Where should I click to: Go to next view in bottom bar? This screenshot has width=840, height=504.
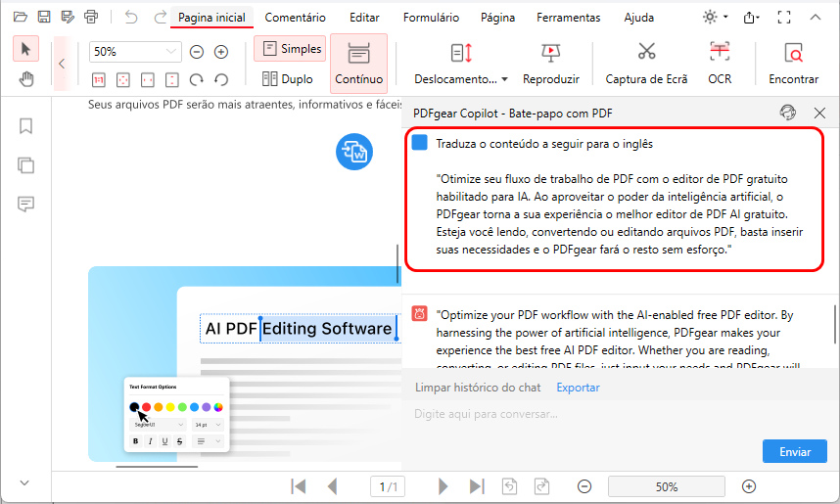click(542, 486)
